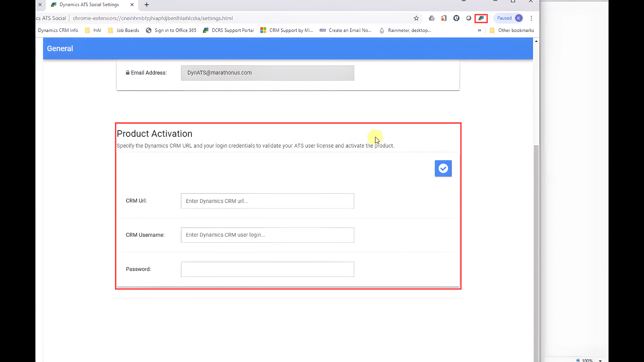644x362 pixels.
Task: Open a new browser tab
Action: 147,5
